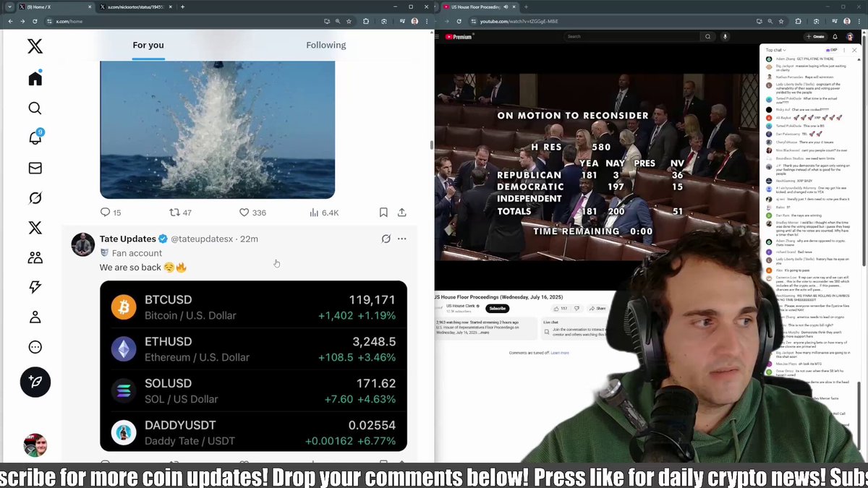Expand video description with ...more
The width and height of the screenshot is (868, 488).
(x=484, y=333)
